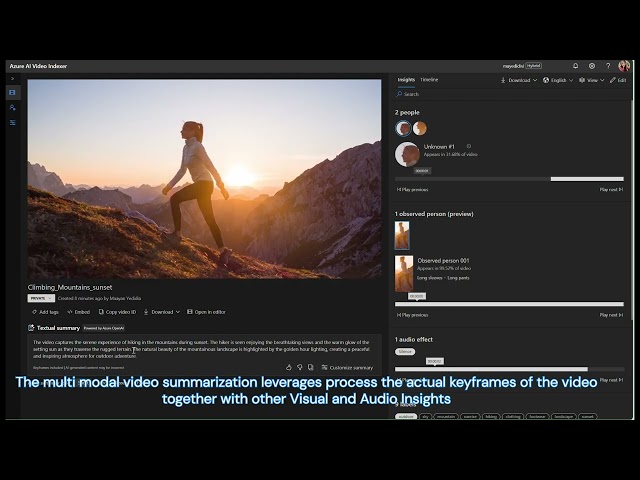This screenshot has height=480, width=640.
Task: Switch to the Timeline tab
Action: 429,80
